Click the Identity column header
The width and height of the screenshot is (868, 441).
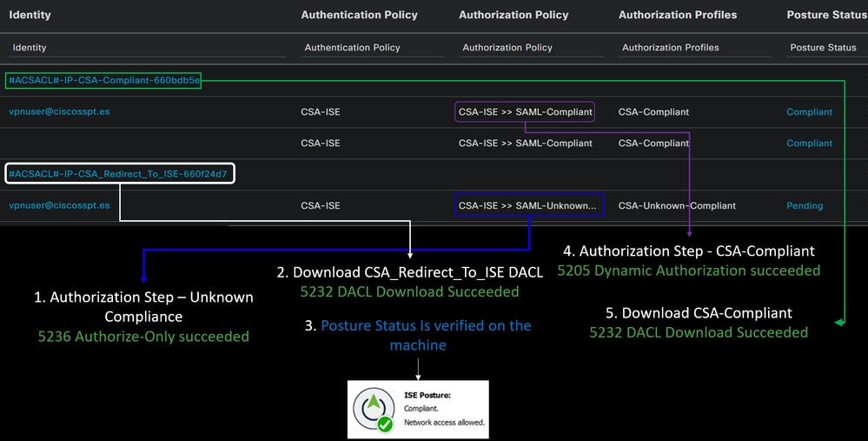click(30, 15)
